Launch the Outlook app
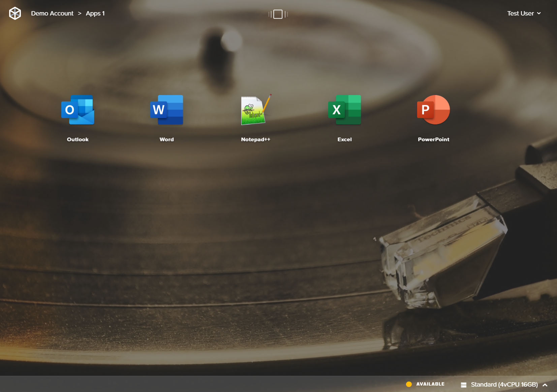The image size is (557, 392). point(78,110)
